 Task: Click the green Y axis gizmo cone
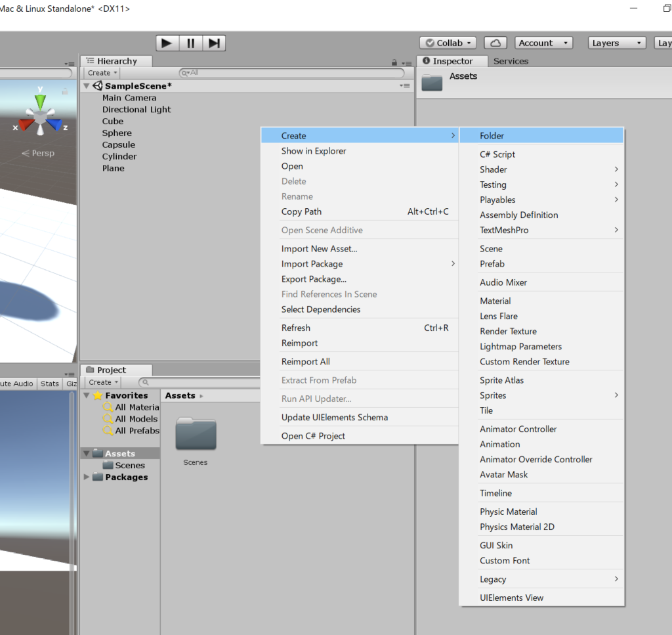tap(41, 102)
